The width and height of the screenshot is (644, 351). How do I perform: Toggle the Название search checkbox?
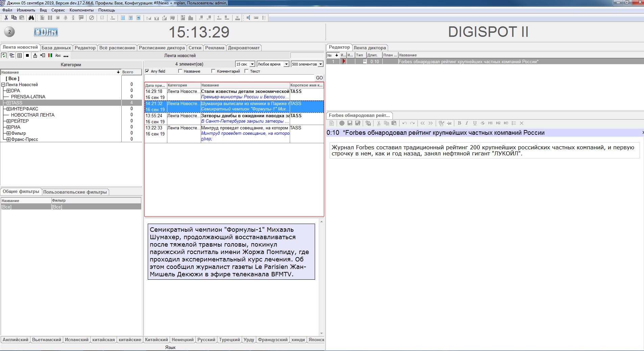pyautogui.click(x=180, y=71)
